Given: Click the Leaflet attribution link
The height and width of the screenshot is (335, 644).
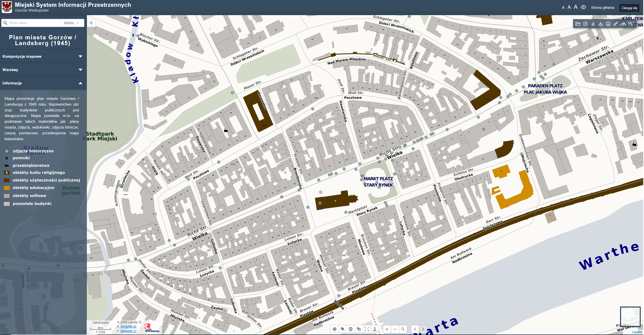Looking at the screenshot, I should tap(637, 332).
